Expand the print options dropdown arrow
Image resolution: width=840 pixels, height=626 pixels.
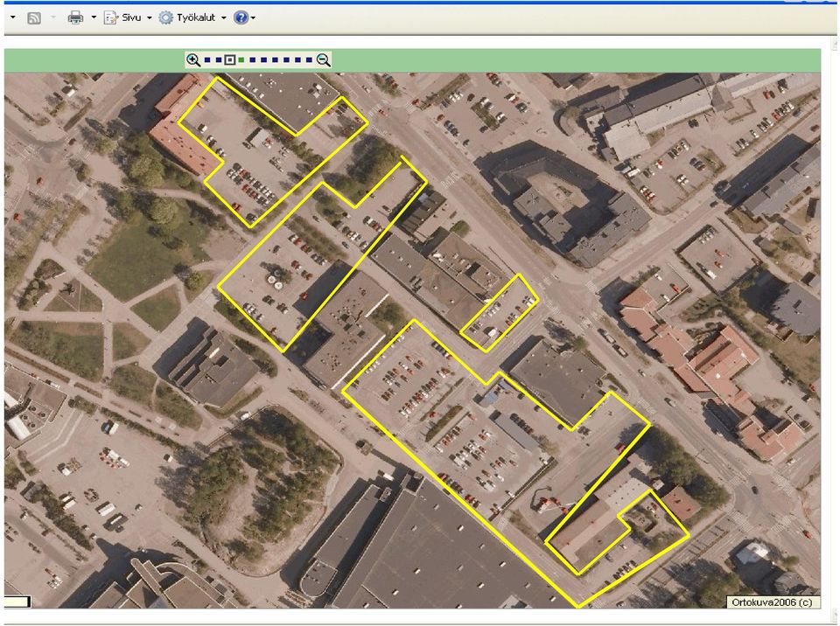point(94,17)
